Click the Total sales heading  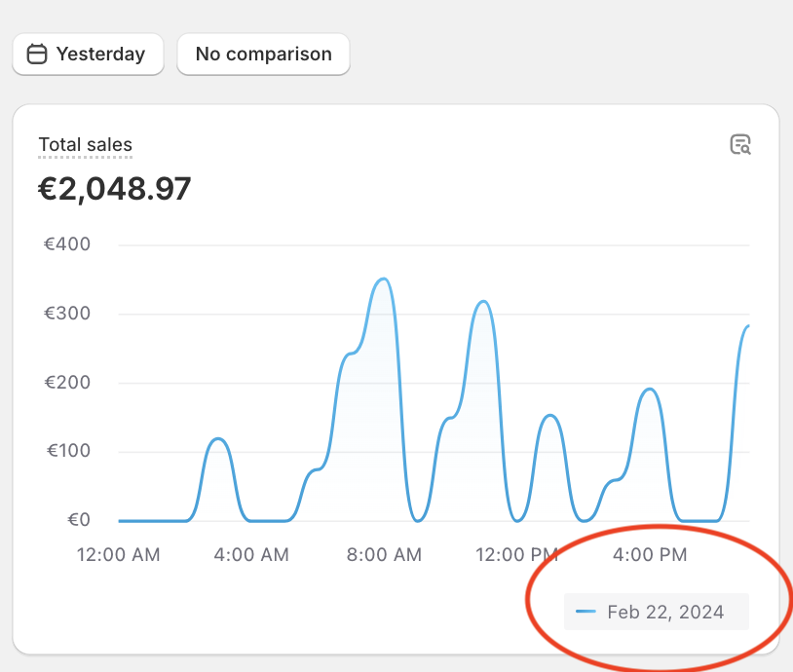[x=86, y=144]
